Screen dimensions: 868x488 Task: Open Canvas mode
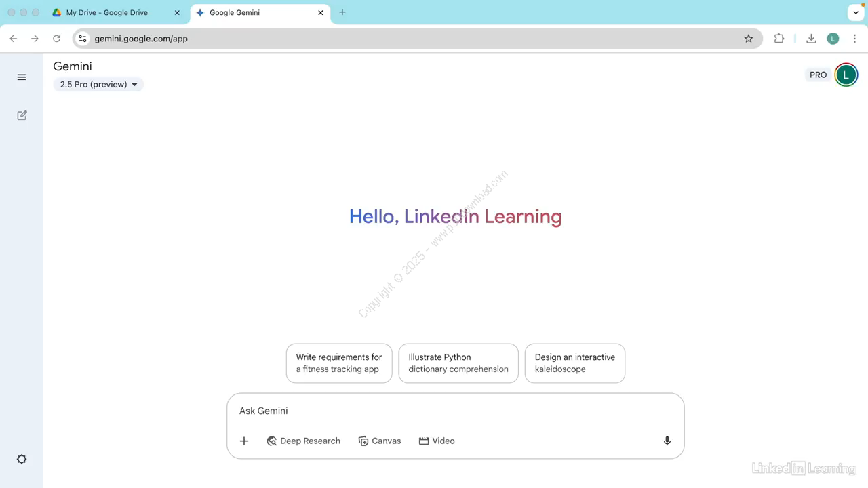coord(380,441)
